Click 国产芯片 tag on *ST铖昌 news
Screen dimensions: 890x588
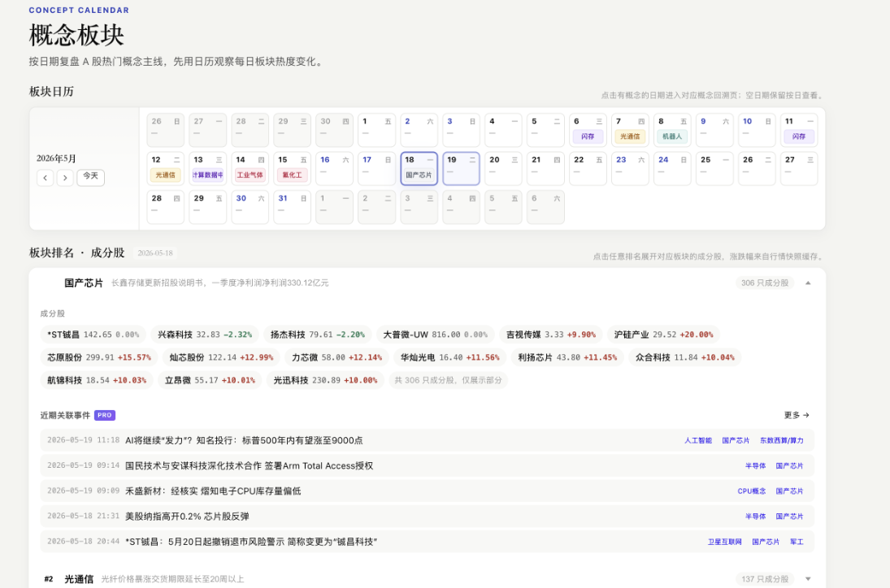(765, 542)
